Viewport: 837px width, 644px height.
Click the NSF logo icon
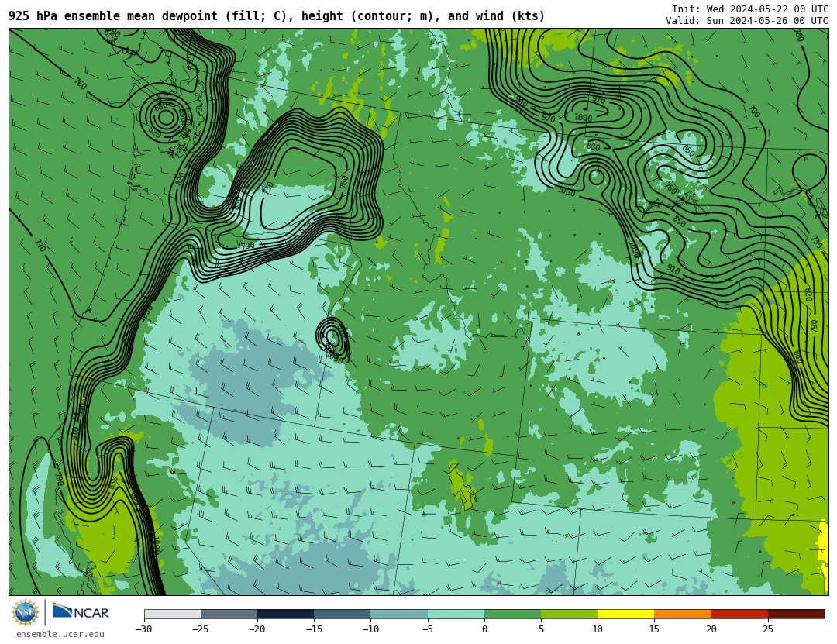[x=26, y=612]
